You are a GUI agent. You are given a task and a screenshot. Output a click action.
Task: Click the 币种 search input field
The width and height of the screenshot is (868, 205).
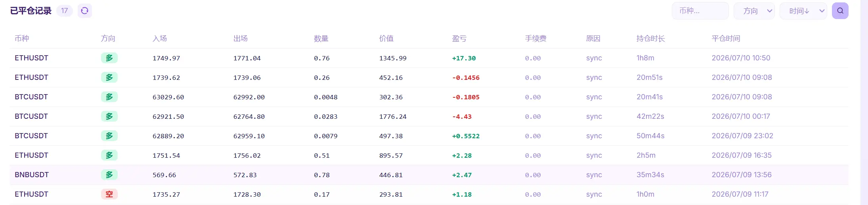pyautogui.click(x=700, y=11)
